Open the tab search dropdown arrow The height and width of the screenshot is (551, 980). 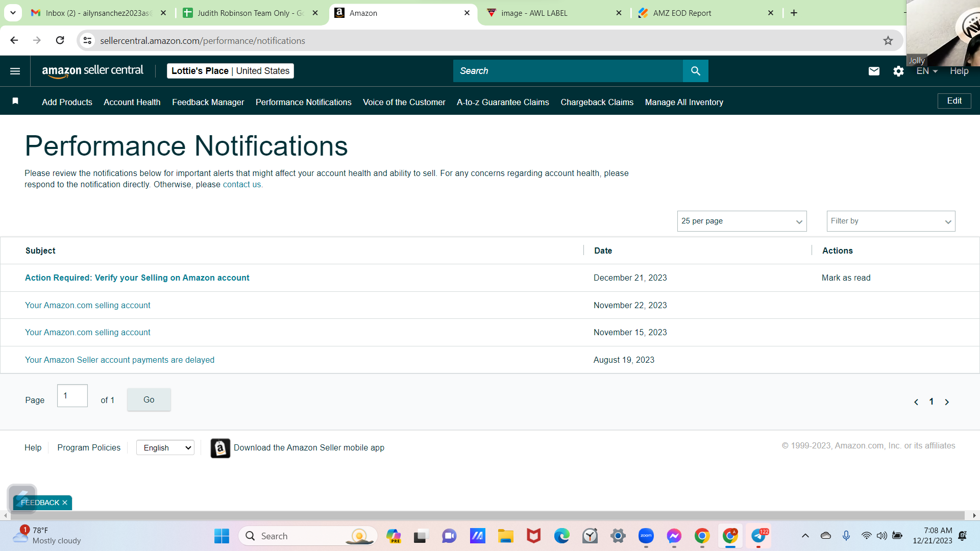(x=13, y=13)
